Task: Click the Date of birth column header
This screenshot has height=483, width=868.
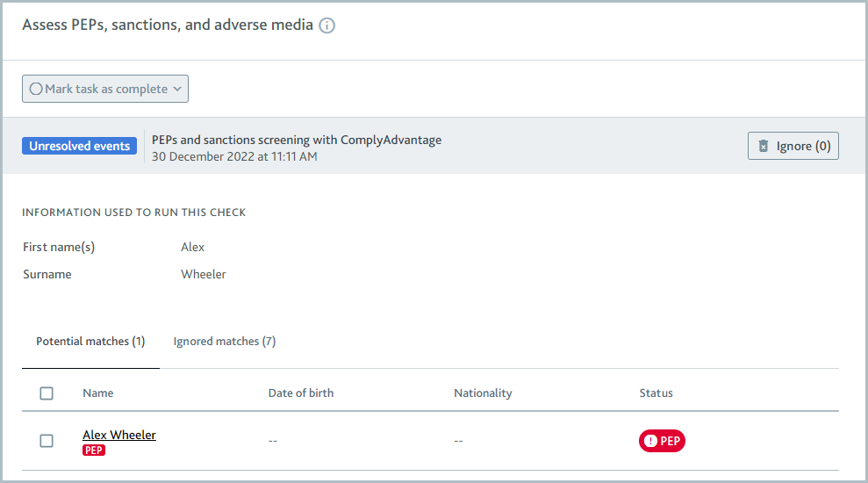Action: tap(300, 393)
